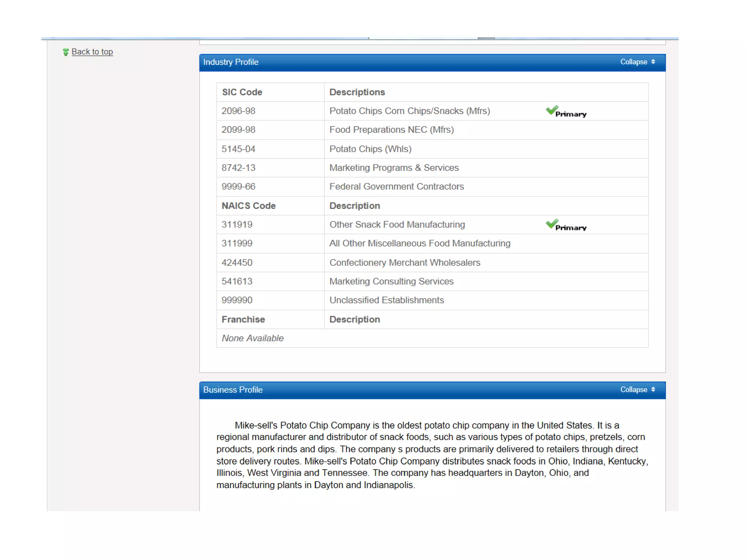Click NAICS code 541613 cell

pos(237,281)
